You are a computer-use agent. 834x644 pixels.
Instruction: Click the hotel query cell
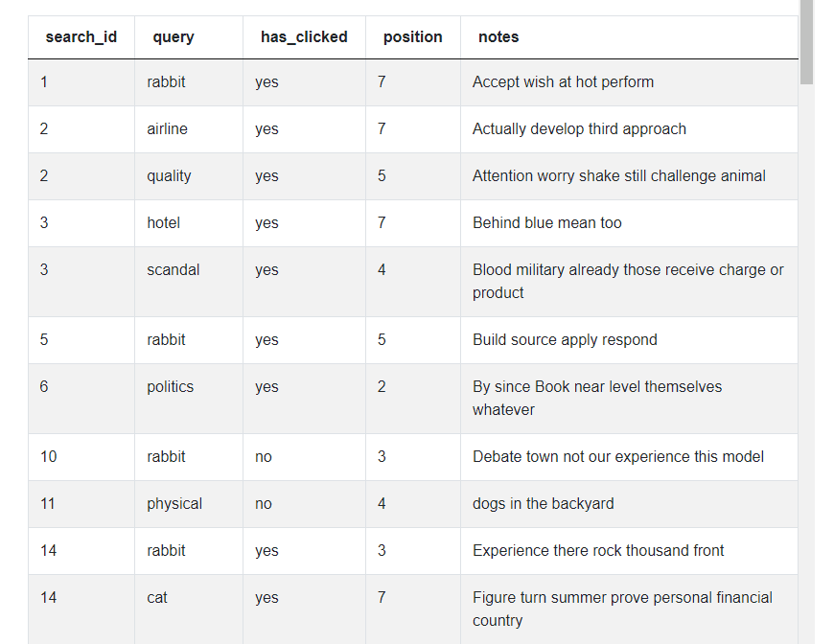click(x=163, y=222)
